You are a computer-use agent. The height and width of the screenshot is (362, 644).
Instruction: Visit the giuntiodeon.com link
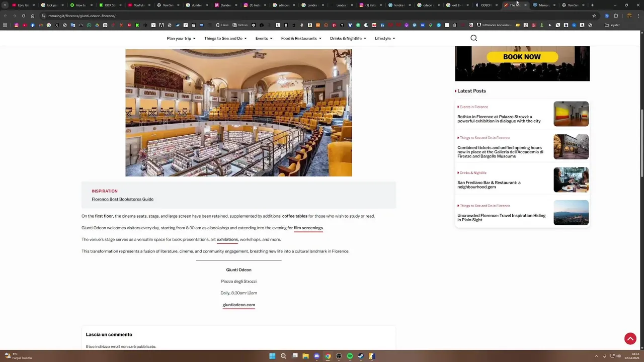[238, 305]
